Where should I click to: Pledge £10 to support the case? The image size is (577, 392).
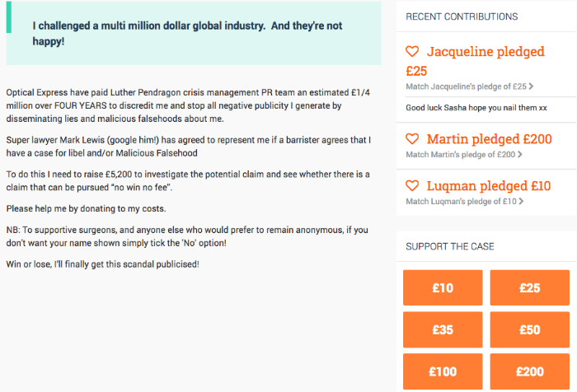click(443, 287)
